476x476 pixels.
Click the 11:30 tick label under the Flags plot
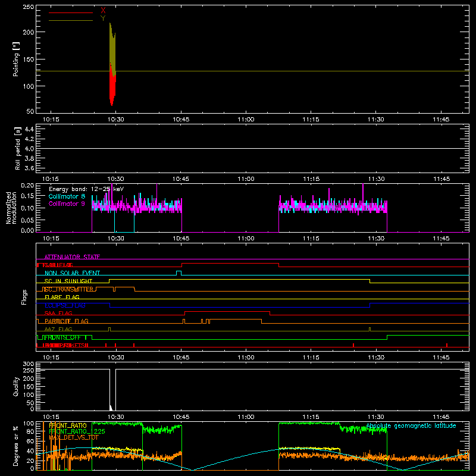376,358
